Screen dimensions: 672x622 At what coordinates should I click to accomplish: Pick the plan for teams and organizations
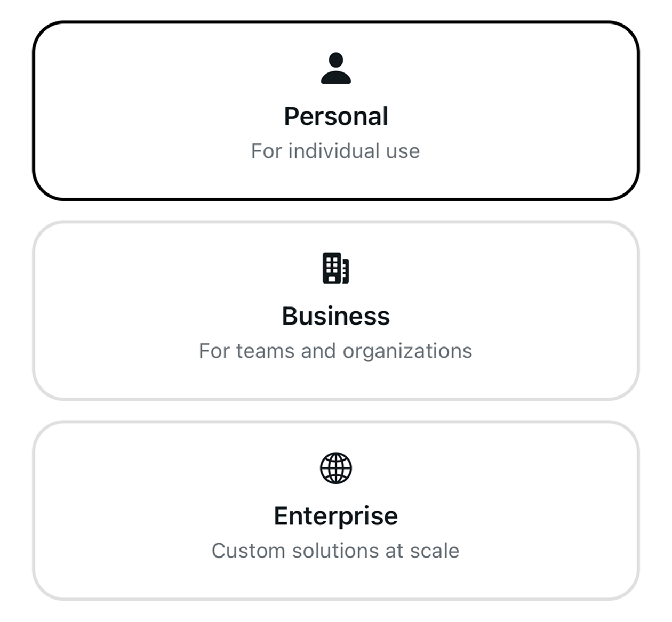pyautogui.click(x=336, y=311)
